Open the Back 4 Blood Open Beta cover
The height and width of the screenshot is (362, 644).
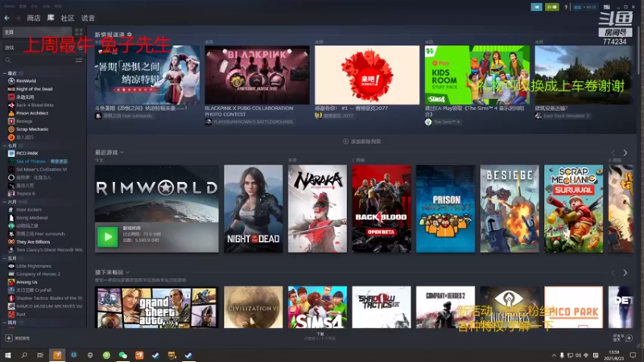tap(381, 208)
